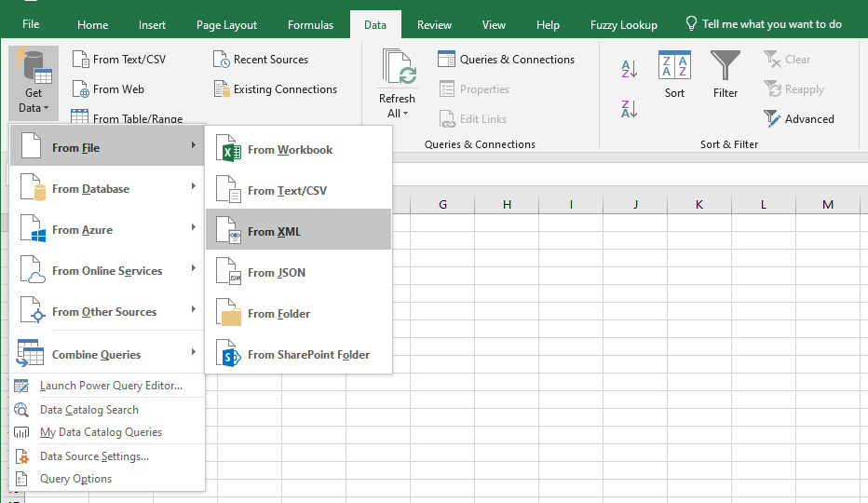Open Recent Sources
Screen dimensions: 868x503
[x=260, y=60]
